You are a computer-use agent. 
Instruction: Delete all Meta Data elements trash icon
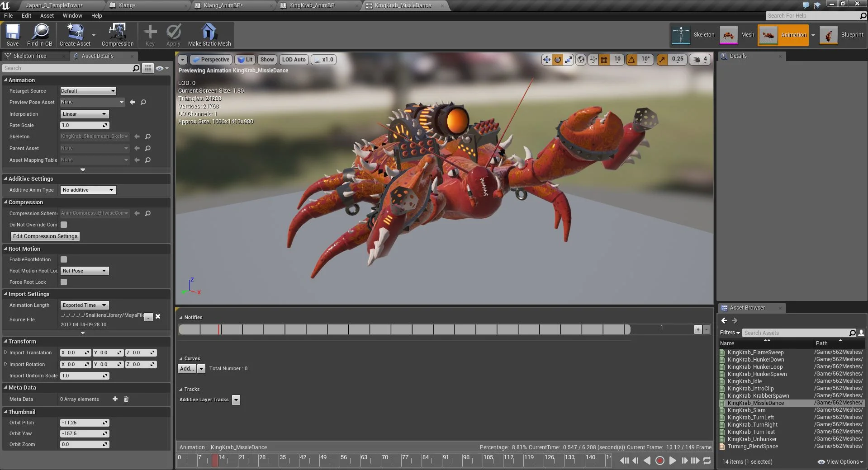pos(126,399)
